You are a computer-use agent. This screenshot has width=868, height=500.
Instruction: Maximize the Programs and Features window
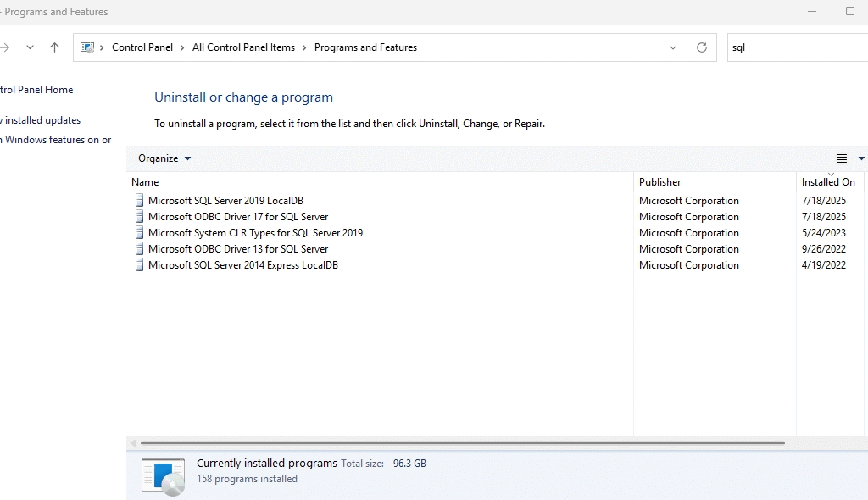click(x=850, y=12)
